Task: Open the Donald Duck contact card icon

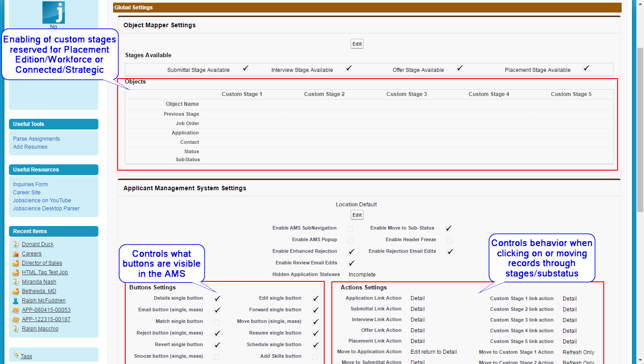Action: (x=15, y=244)
